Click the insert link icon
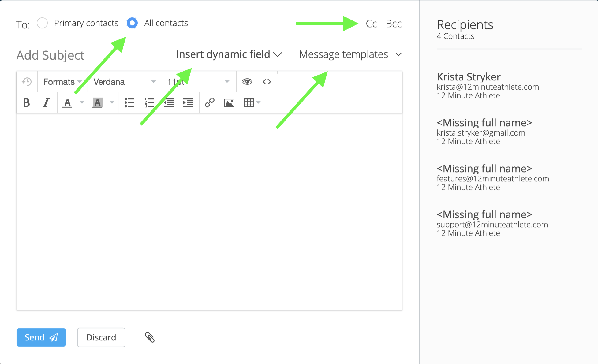 tap(210, 103)
